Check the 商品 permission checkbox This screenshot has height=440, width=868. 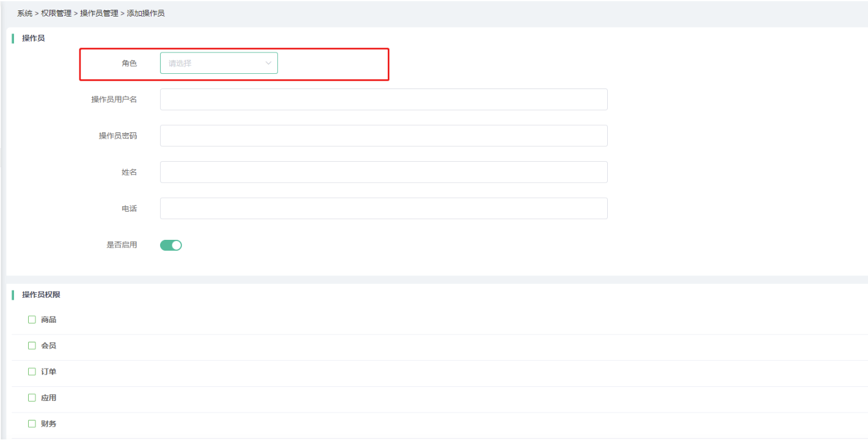[x=32, y=320]
